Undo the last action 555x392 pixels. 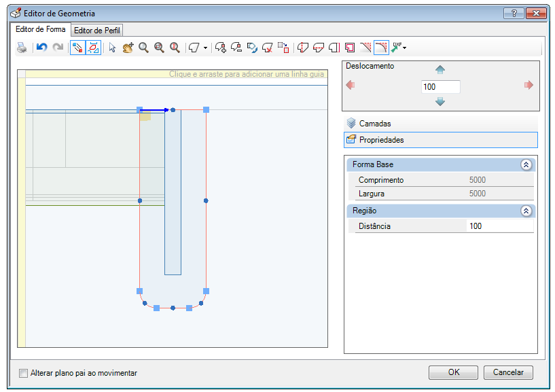[41, 48]
